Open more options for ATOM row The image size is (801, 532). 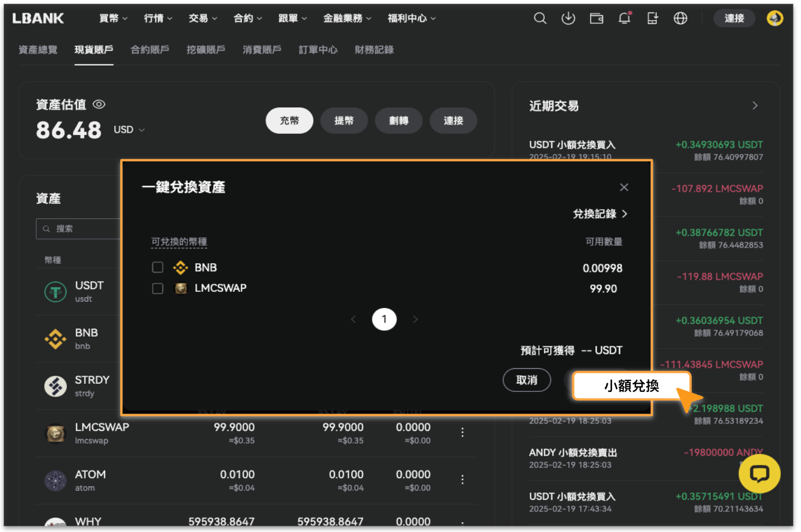point(462,480)
